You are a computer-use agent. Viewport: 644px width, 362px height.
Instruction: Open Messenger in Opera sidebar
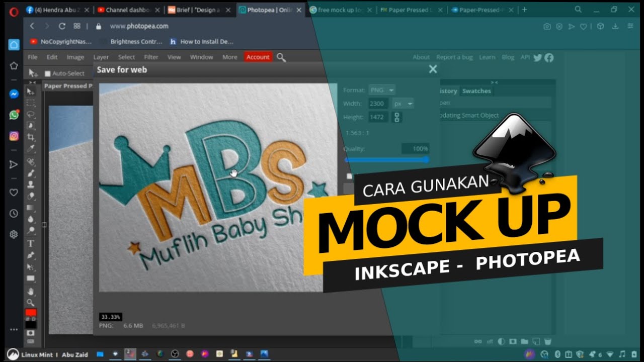tap(14, 94)
